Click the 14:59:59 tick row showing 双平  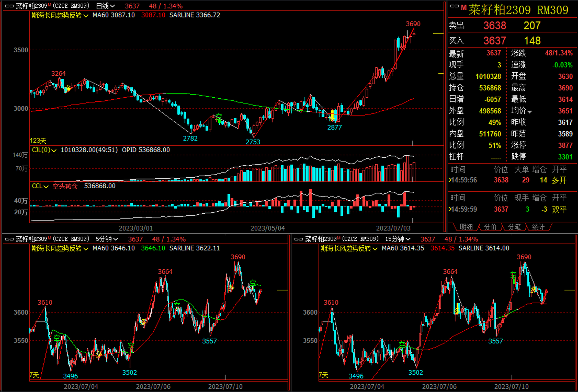(509, 209)
